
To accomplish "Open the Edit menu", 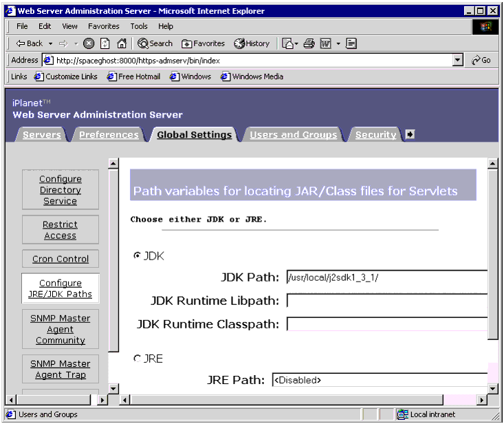I will point(45,26).
